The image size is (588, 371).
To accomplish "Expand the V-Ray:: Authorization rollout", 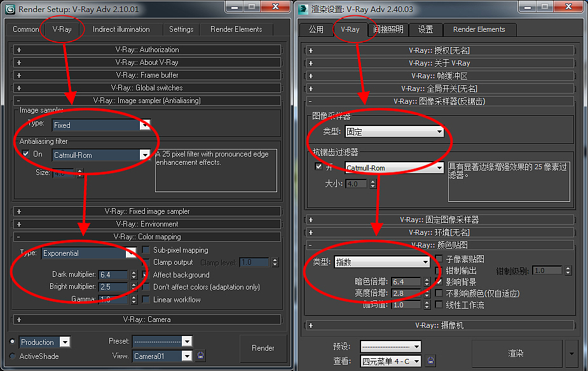I will [147, 50].
